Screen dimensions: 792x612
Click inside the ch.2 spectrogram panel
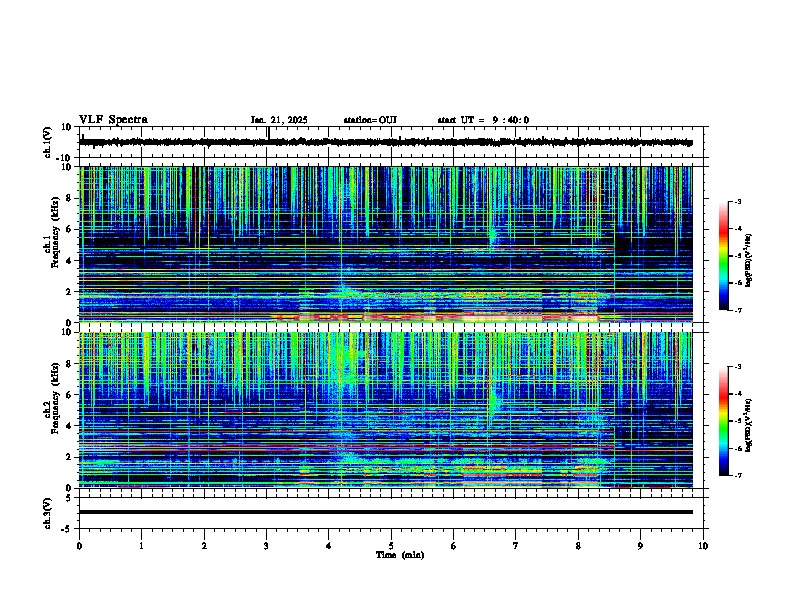(385, 410)
